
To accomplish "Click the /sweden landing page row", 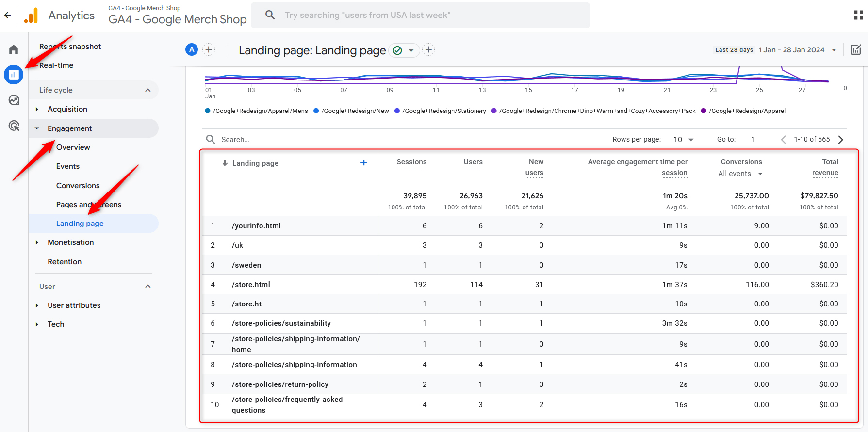I will 524,265.
